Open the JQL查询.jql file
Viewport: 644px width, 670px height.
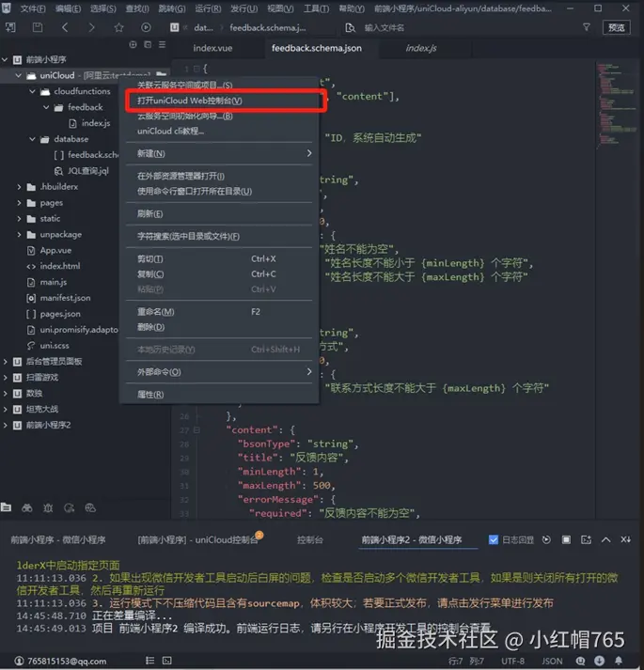point(88,171)
